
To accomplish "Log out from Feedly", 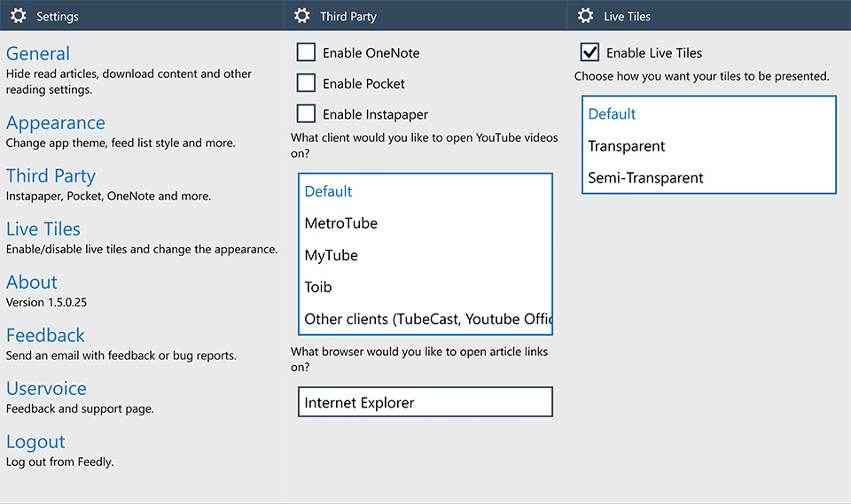I will pyautogui.click(x=36, y=442).
